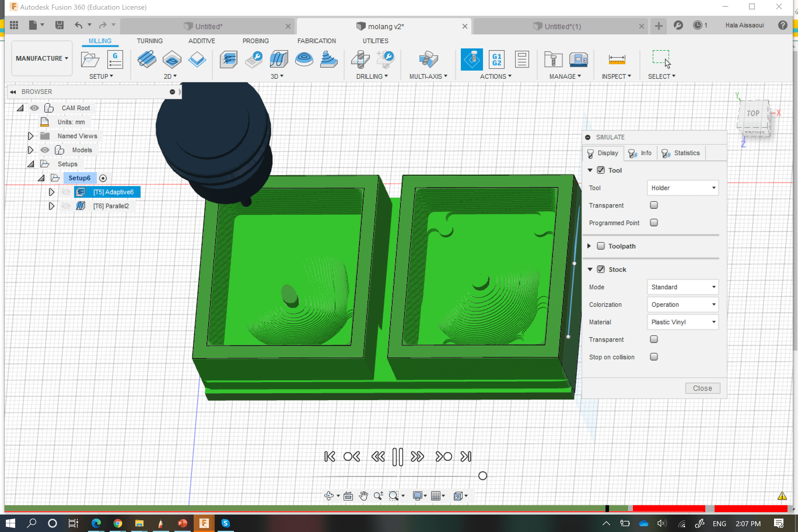Screen dimensions: 798x532
Task: Expand the Named Views tree node
Action: click(31, 136)
